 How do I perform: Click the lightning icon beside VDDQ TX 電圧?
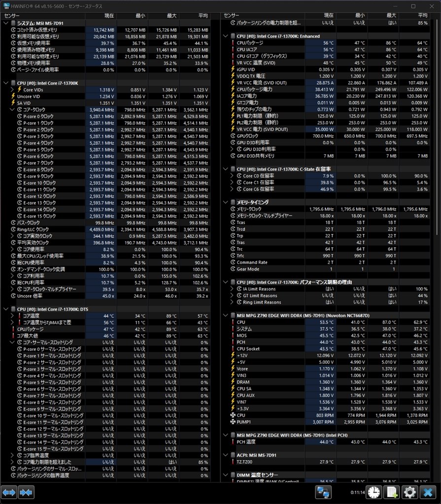(233, 76)
